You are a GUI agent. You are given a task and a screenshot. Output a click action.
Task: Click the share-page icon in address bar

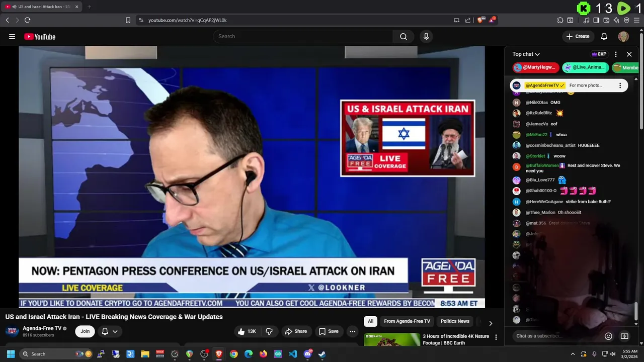tap(468, 20)
